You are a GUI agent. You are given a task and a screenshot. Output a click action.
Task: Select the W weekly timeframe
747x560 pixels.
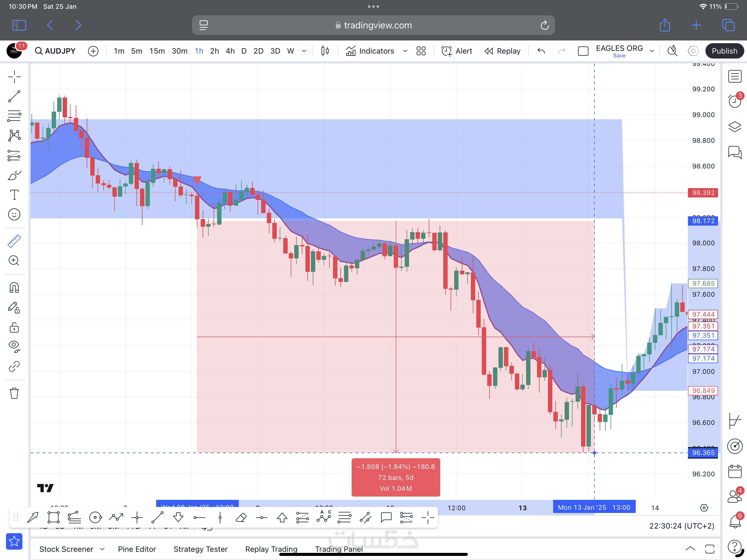tap(290, 51)
